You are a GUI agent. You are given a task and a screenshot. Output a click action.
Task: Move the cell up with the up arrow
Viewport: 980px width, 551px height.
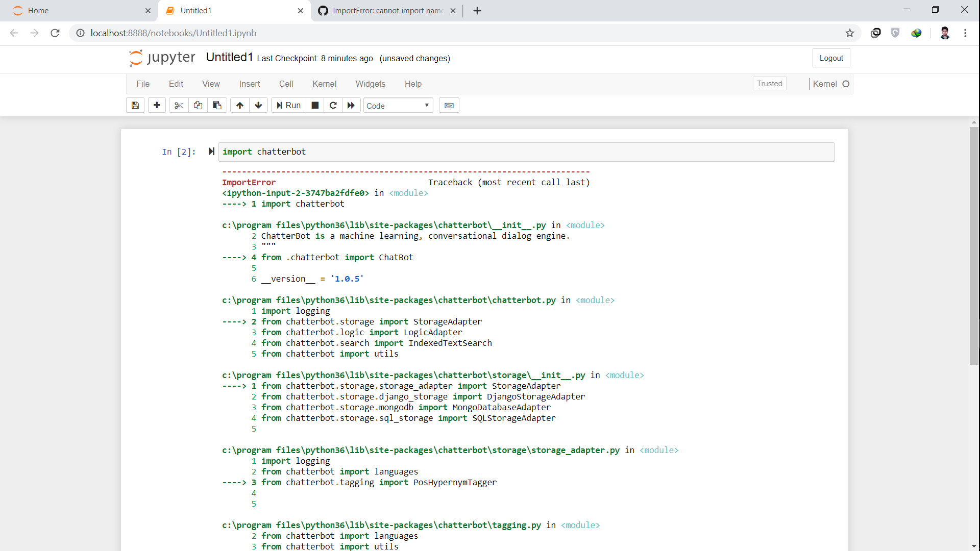point(239,105)
